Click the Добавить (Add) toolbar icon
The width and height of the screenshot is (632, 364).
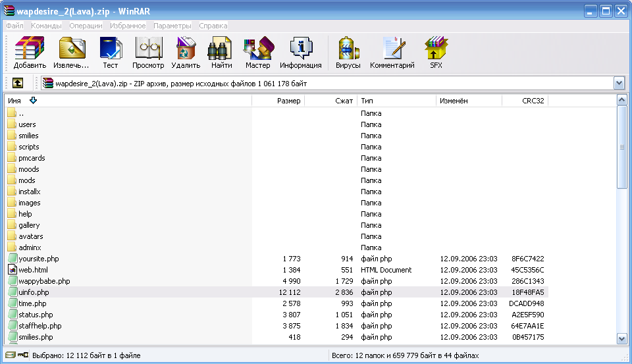[x=30, y=53]
